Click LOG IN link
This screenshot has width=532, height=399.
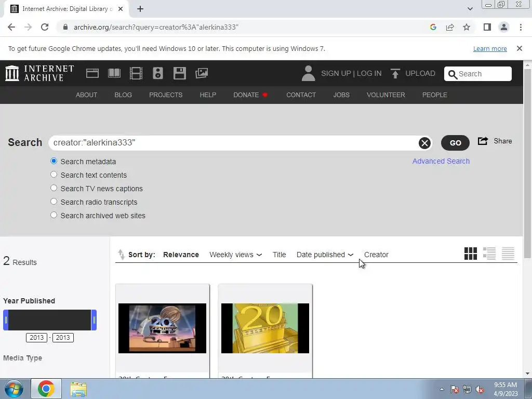point(369,73)
